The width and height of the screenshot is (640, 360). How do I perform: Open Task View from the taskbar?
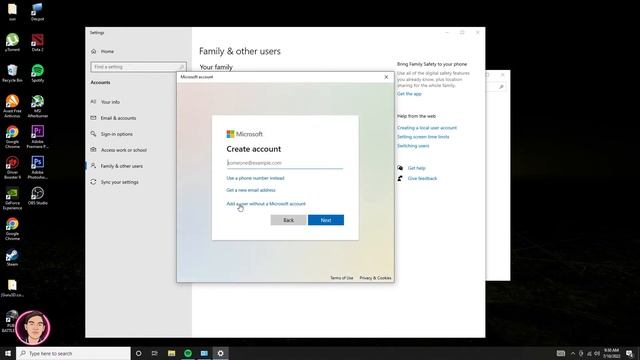(155, 353)
